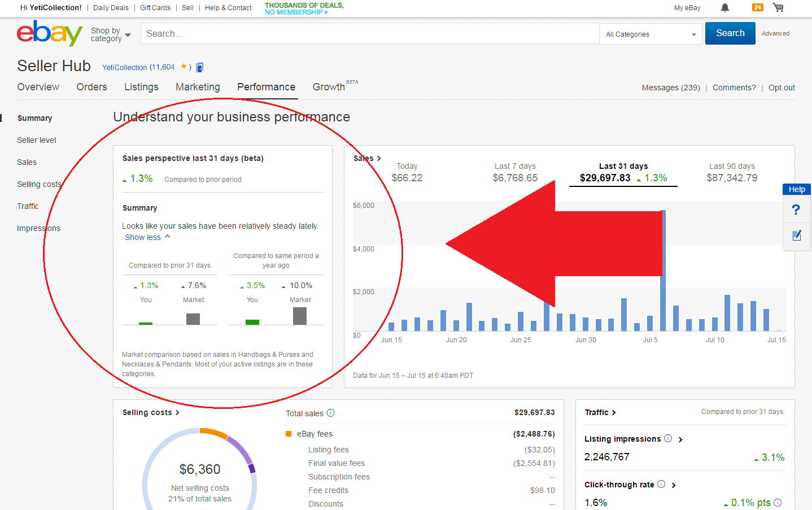Click inside the Search text field
This screenshot has width=812, height=510.
370,33
